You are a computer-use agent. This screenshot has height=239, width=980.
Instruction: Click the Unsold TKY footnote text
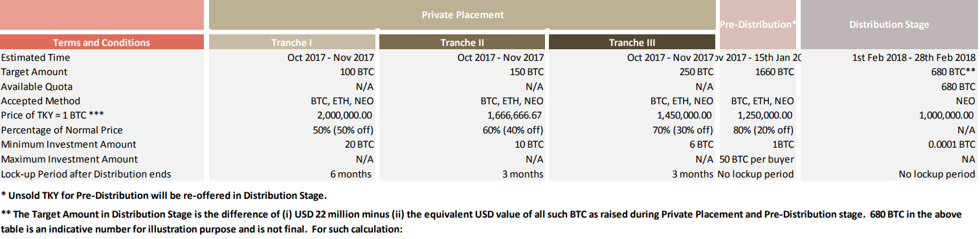pos(164,195)
